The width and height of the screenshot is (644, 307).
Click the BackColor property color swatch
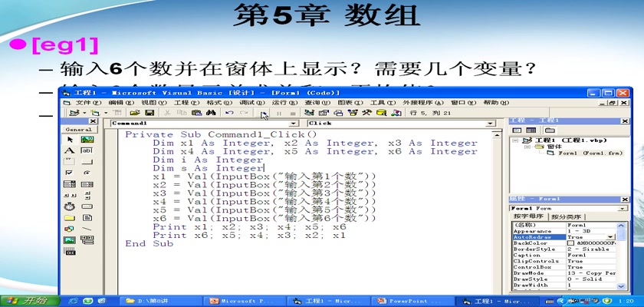click(570, 243)
